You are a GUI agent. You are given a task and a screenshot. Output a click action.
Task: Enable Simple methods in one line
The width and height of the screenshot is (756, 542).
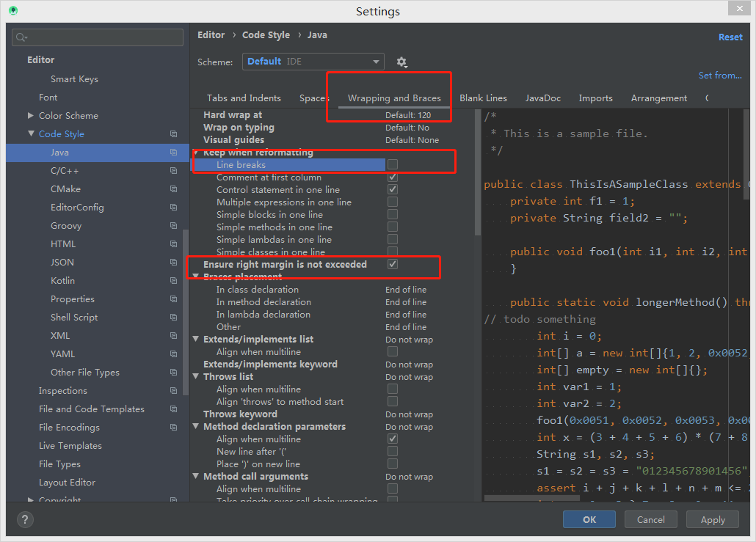[x=393, y=227]
